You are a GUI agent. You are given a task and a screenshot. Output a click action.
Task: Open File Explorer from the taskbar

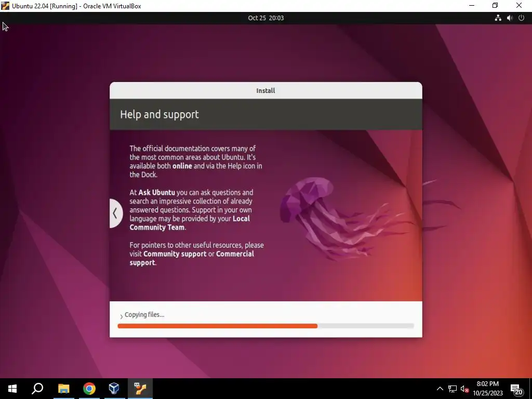click(63, 389)
